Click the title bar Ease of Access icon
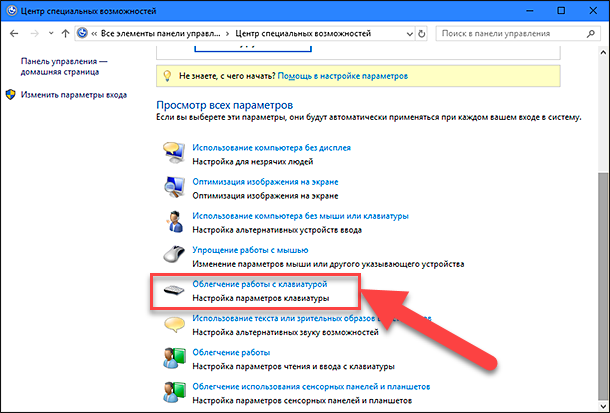Screen dimensions: 610x413 click(12, 10)
